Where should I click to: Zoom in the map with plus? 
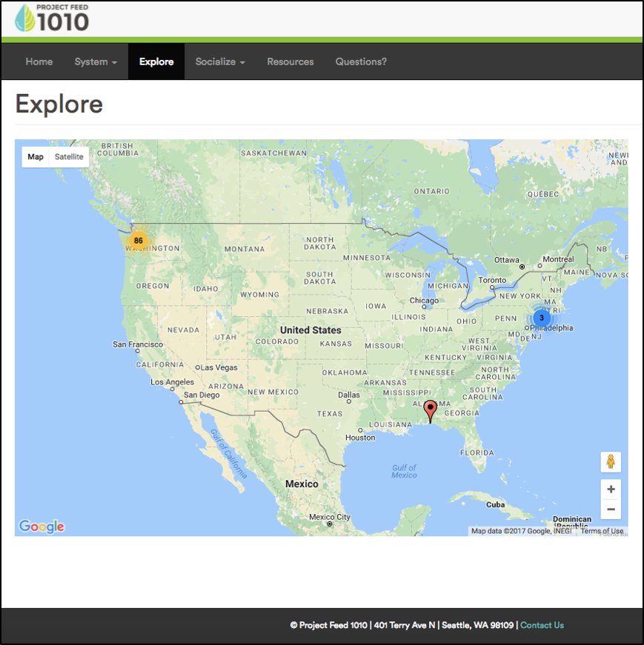click(611, 489)
